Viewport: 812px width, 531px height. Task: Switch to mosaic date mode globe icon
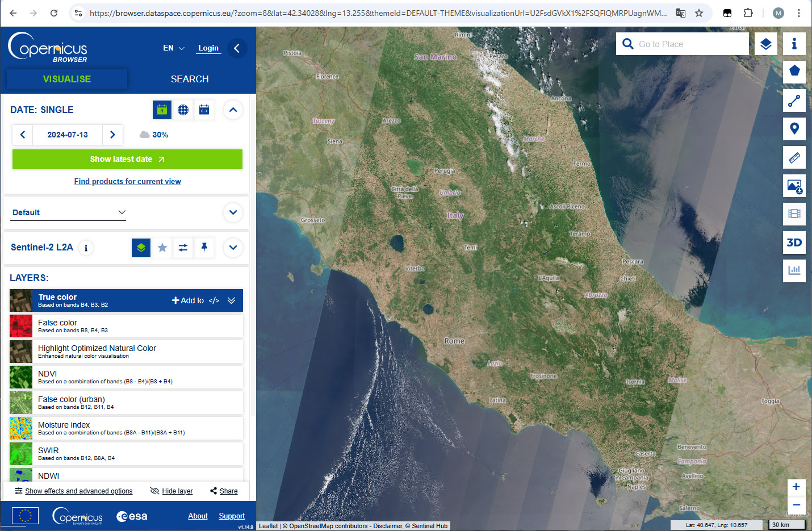click(x=183, y=110)
